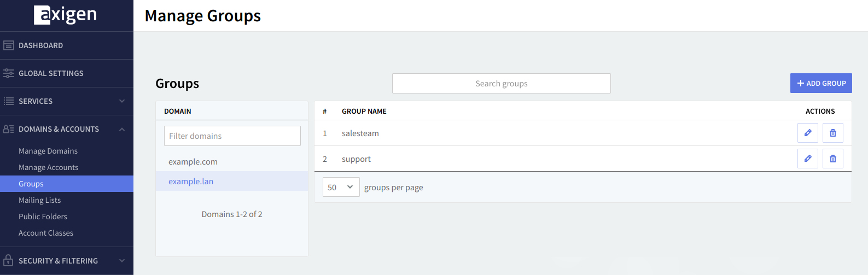Click the edit pencil icon for support

[x=807, y=159]
